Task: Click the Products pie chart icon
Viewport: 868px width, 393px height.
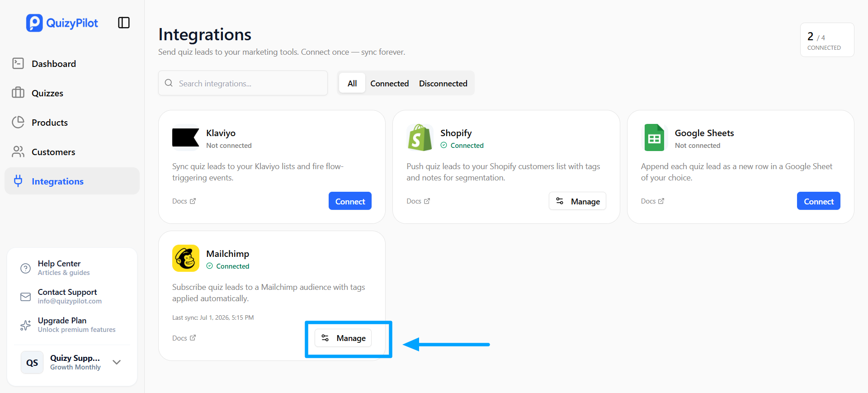Action: pos(18,122)
